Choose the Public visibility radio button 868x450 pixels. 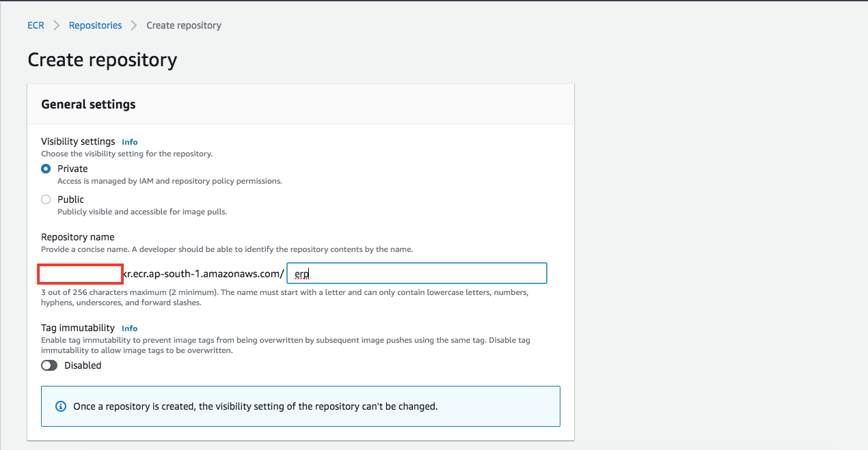(x=46, y=199)
